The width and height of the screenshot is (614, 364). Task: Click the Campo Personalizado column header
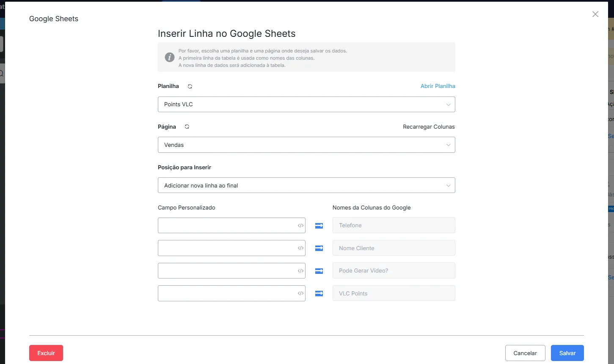coord(187,207)
